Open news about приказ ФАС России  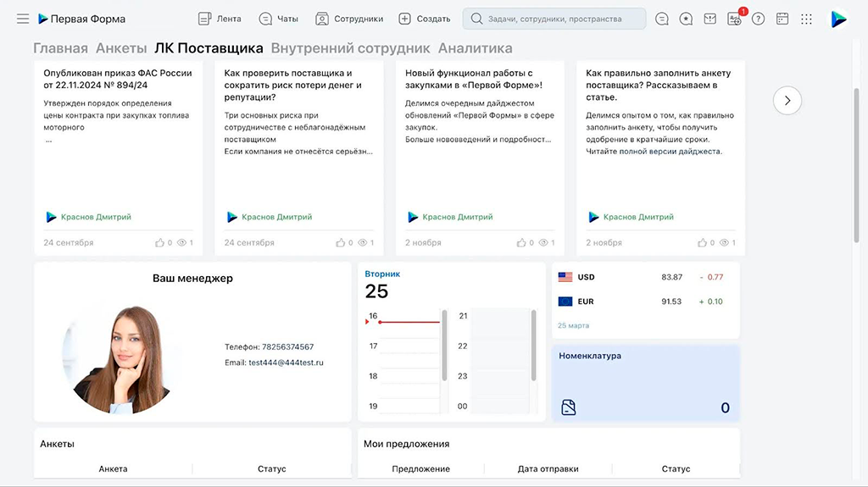[117, 79]
